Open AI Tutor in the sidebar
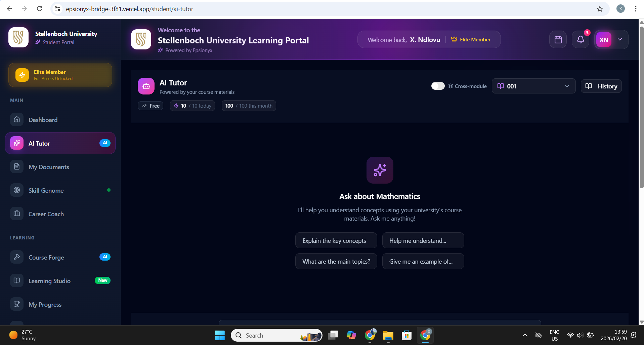This screenshot has height=345, width=644. pos(60,143)
